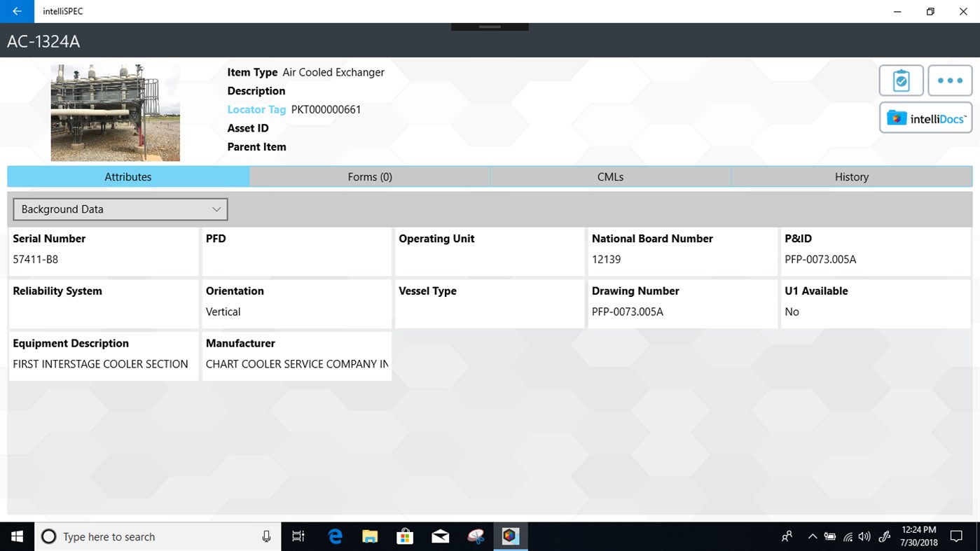Screen dimensions: 980x551
Task: Follow the Locator Tag link
Action: [256, 109]
